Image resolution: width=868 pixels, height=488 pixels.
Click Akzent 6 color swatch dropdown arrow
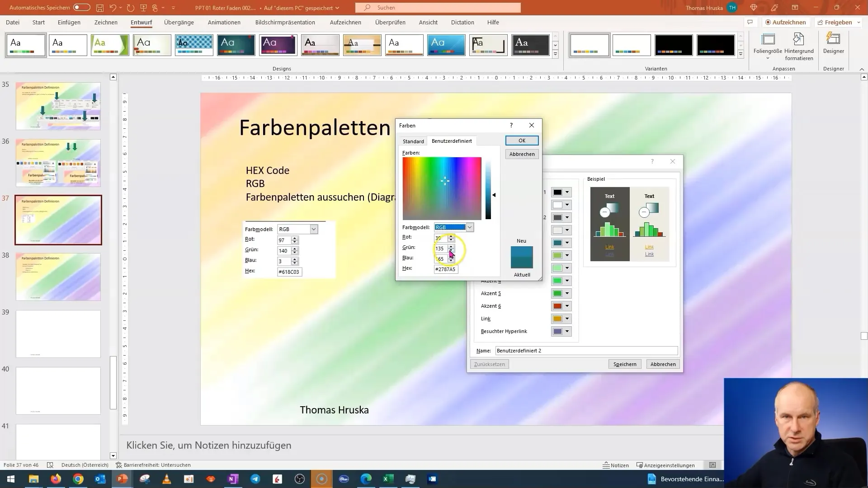[x=567, y=305]
